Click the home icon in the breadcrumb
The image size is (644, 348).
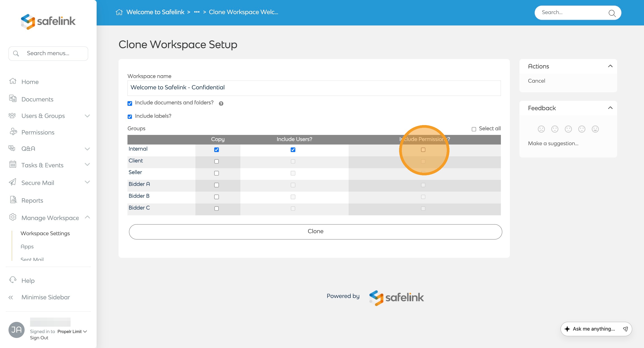119,12
